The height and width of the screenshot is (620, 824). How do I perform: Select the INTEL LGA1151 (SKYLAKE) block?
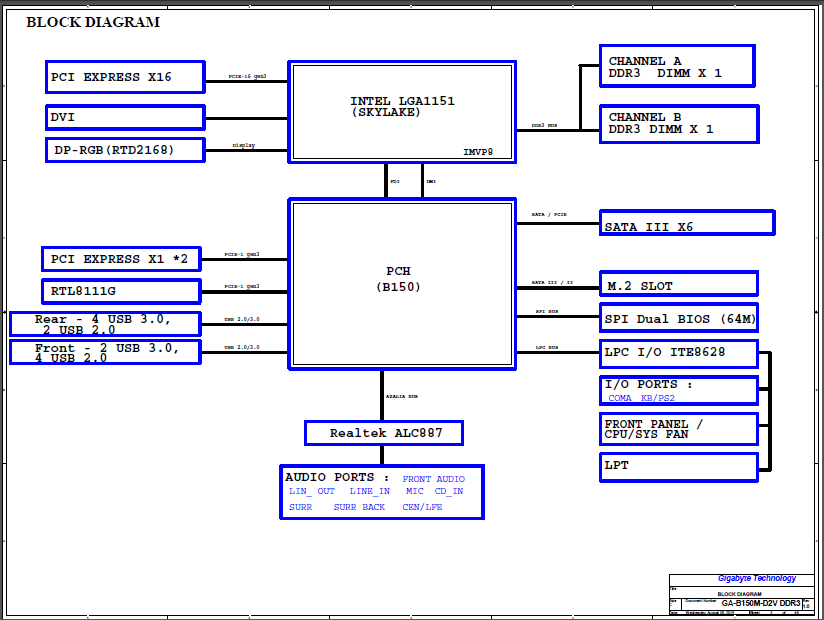(402, 111)
